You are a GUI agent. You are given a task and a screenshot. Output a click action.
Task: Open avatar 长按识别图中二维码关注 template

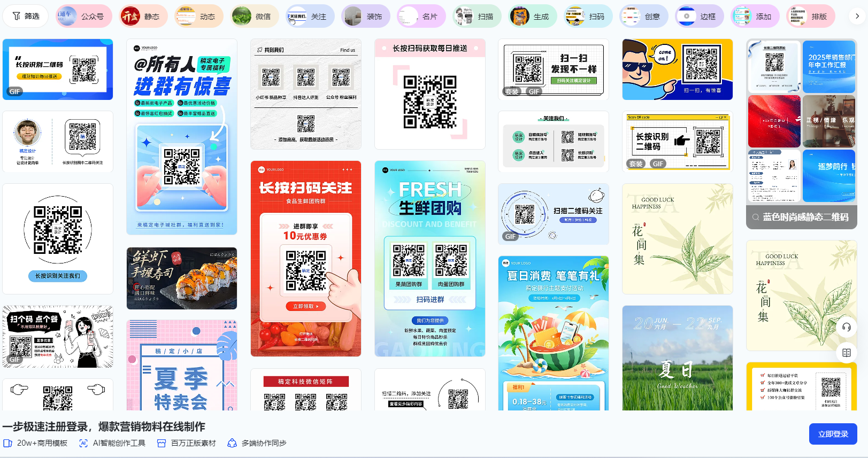pos(58,142)
